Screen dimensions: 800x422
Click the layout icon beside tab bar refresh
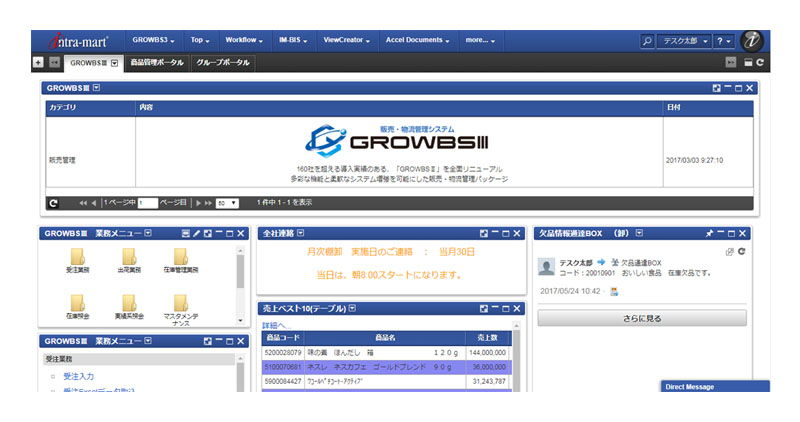tap(748, 62)
